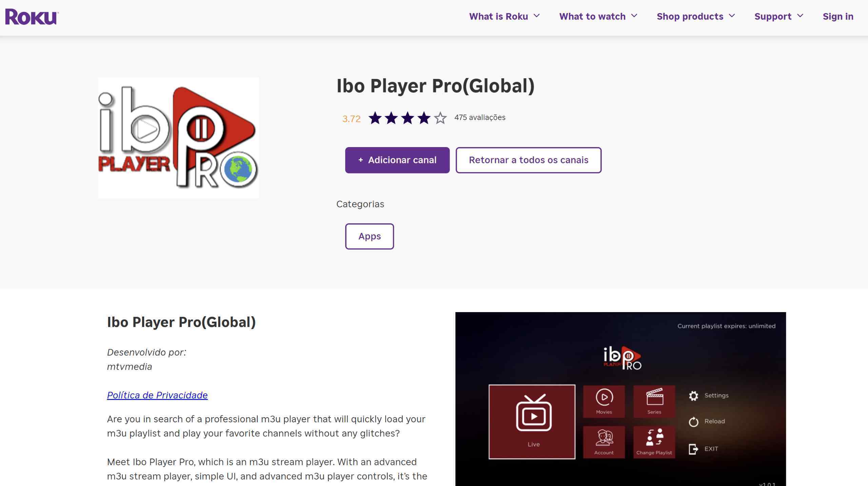868x486 pixels.
Task: Click the empty fifth rating star
Action: [440, 118]
